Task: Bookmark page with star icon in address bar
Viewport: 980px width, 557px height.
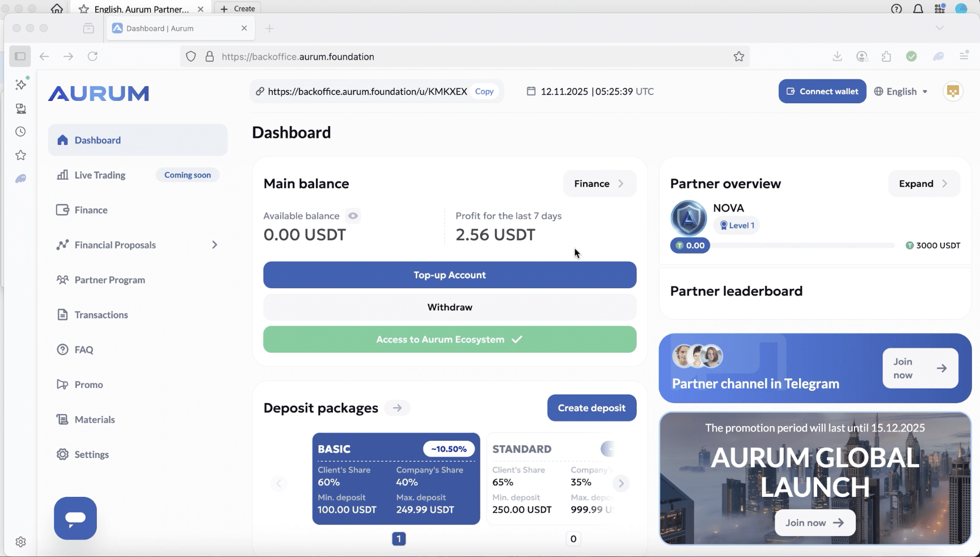Action: (x=738, y=57)
